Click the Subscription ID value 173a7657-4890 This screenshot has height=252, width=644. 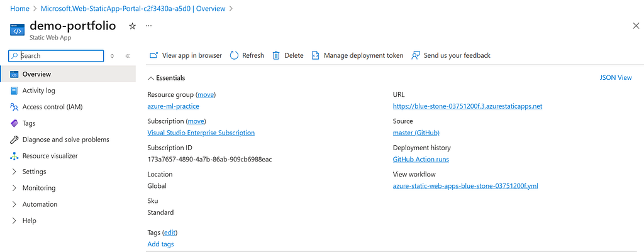click(209, 159)
